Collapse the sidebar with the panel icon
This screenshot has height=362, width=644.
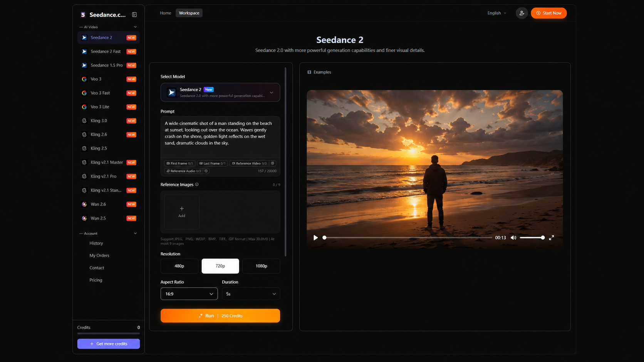coord(134,15)
